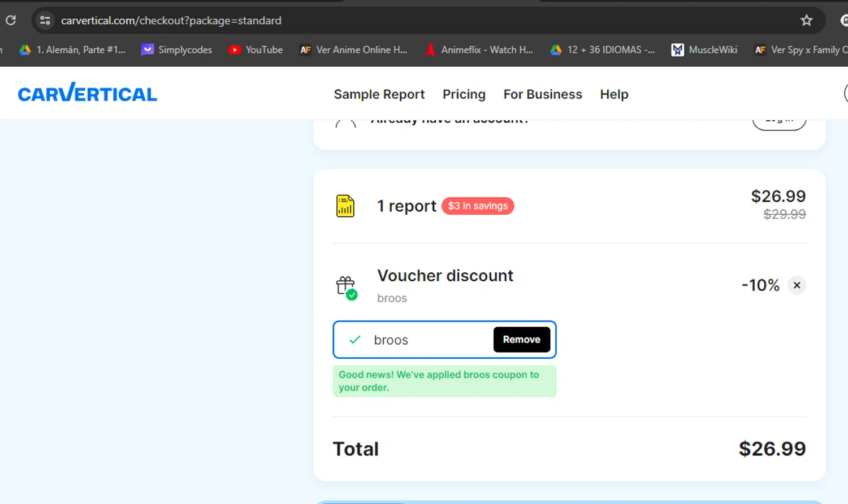Click the green checkmark in coupon field

click(x=355, y=340)
